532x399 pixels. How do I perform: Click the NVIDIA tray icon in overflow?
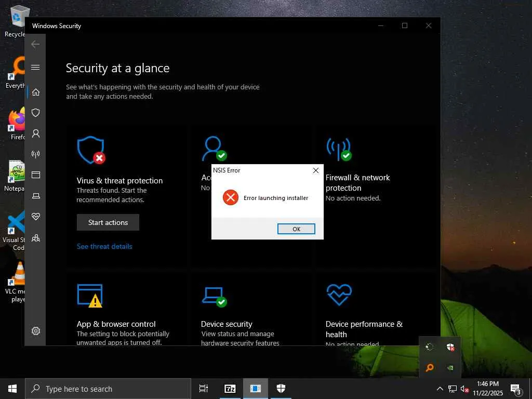(x=450, y=367)
